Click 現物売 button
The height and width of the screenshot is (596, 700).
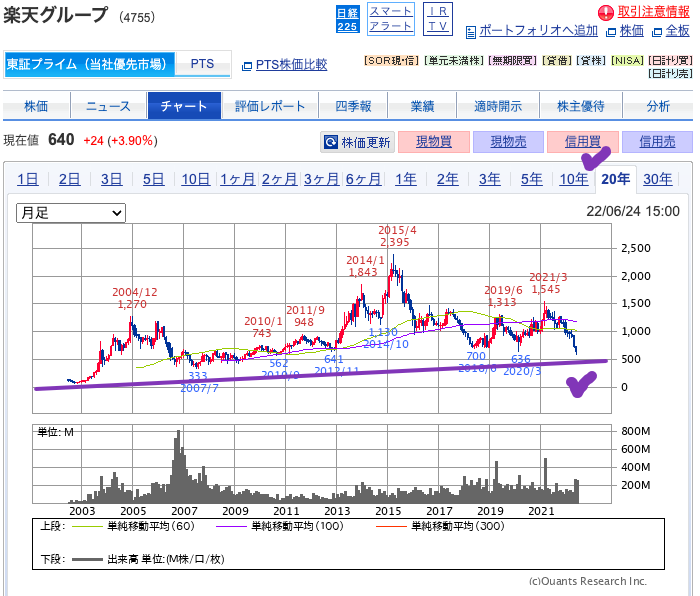pos(508,142)
